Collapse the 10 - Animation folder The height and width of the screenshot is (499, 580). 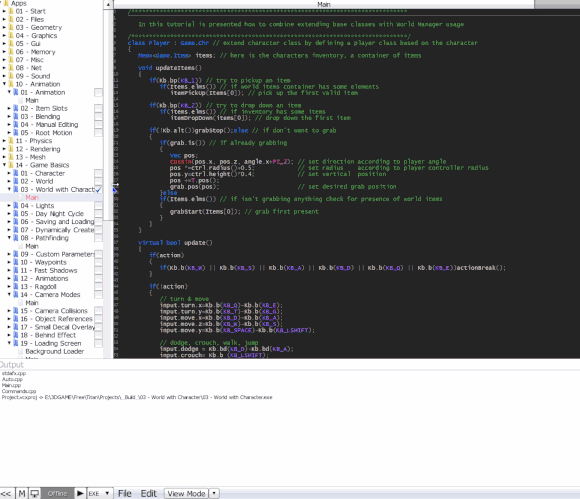4,84
